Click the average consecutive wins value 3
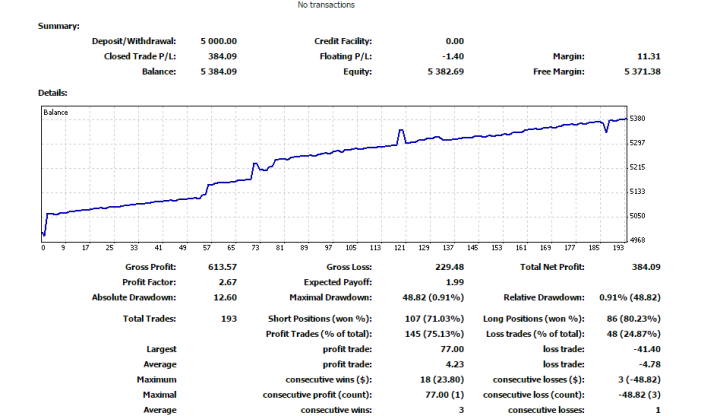This screenshot has height=416, width=720. click(x=461, y=410)
